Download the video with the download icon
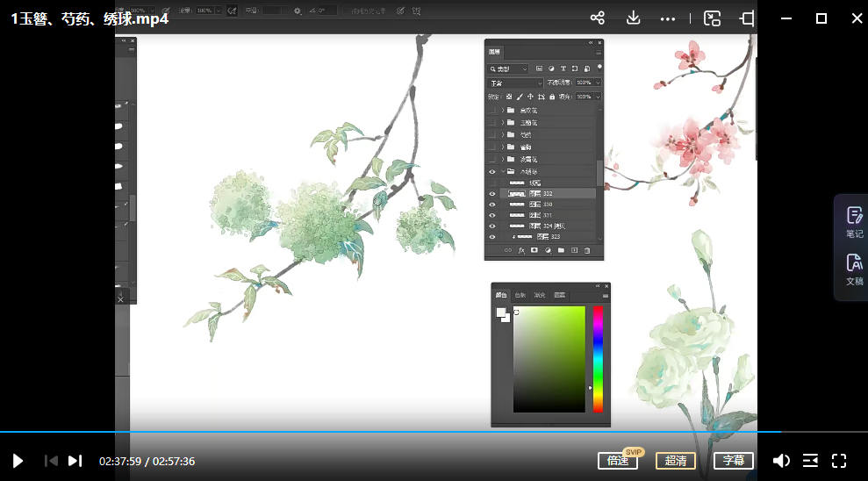The height and width of the screenshot is (481, 868). [633, 18]
